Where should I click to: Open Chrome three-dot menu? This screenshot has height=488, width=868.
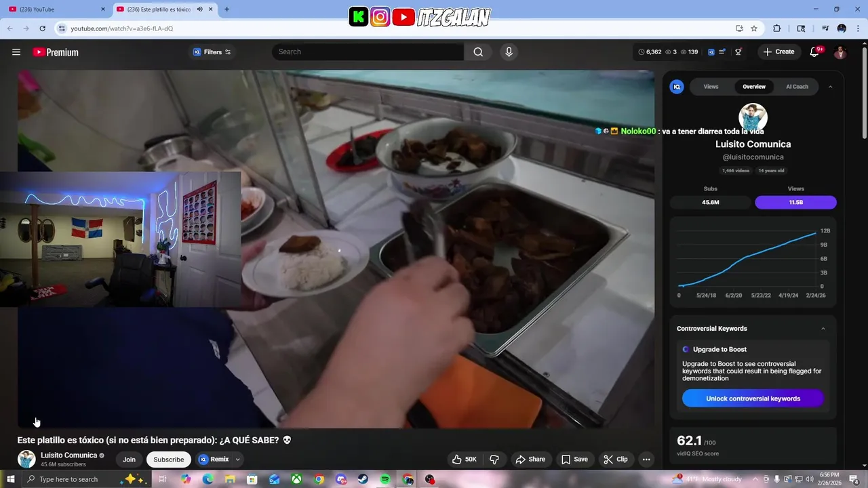tap(859, 28)
